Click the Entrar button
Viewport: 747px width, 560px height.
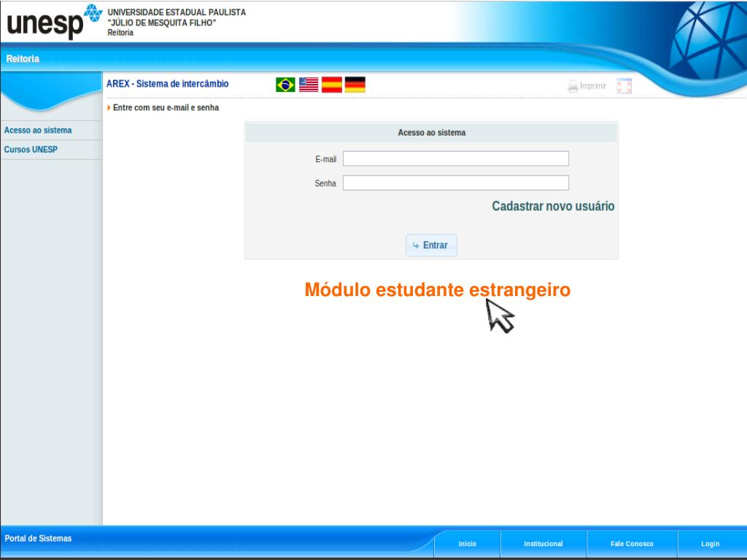(431, 245)
